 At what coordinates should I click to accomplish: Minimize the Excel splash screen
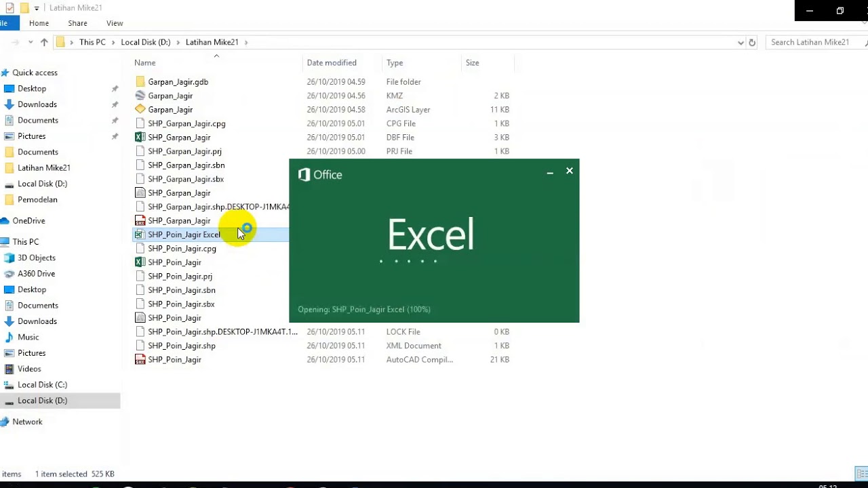[x=550, y=172]
